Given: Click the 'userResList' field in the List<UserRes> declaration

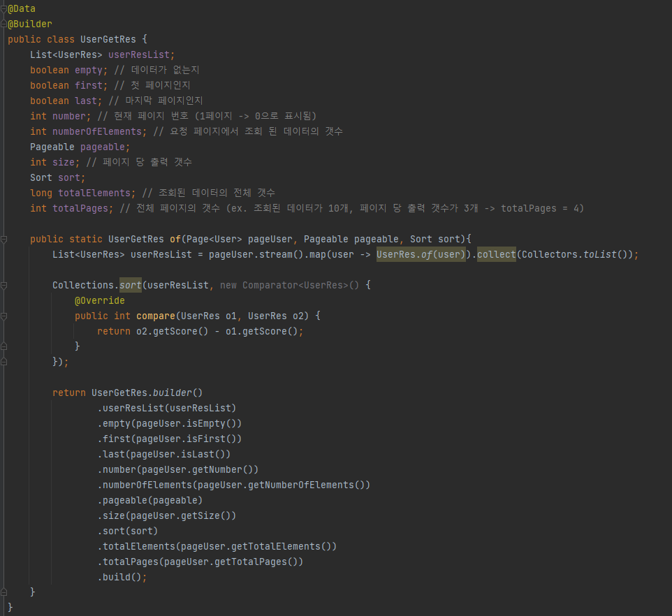Looking at the screenshot, I should [139, 55].
